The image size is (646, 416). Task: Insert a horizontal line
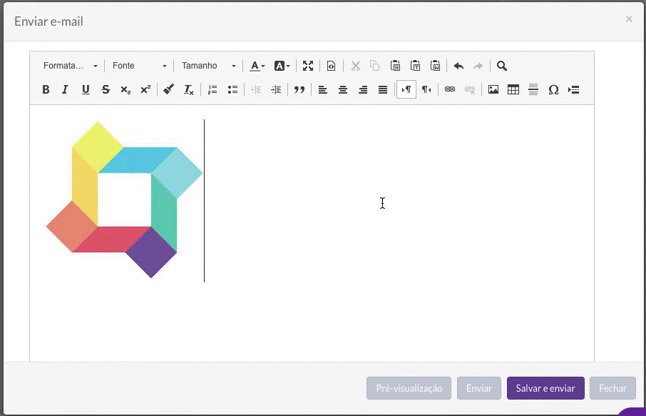click(533, 89)
